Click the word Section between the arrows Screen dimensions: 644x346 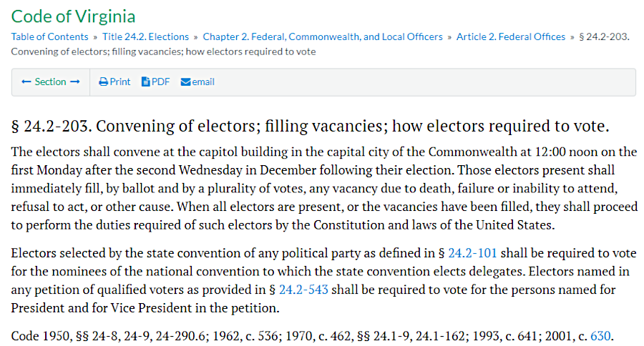pos(50,82)
